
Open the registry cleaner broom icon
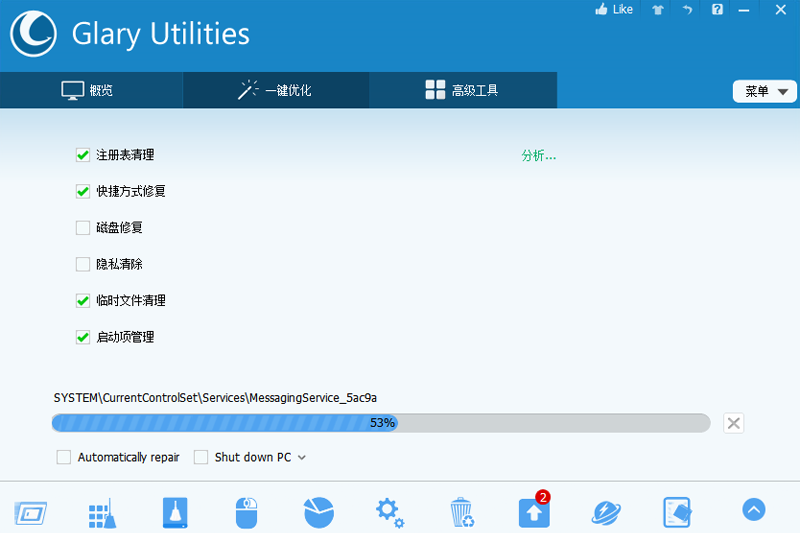pos(103,513)
